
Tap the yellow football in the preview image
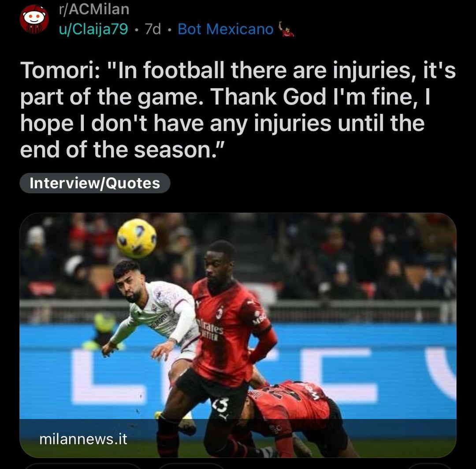coord(137,238)
